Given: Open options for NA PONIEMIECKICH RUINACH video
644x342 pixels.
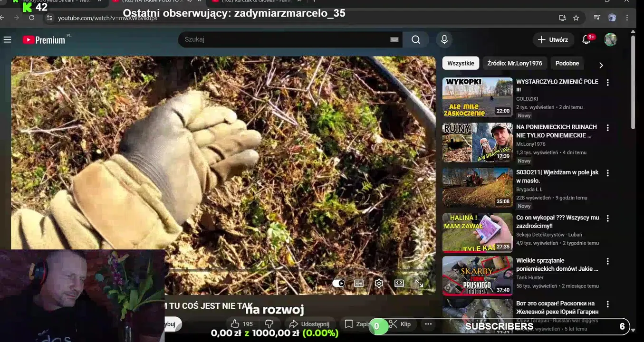Looking at the screenshot, I should 607,128.
